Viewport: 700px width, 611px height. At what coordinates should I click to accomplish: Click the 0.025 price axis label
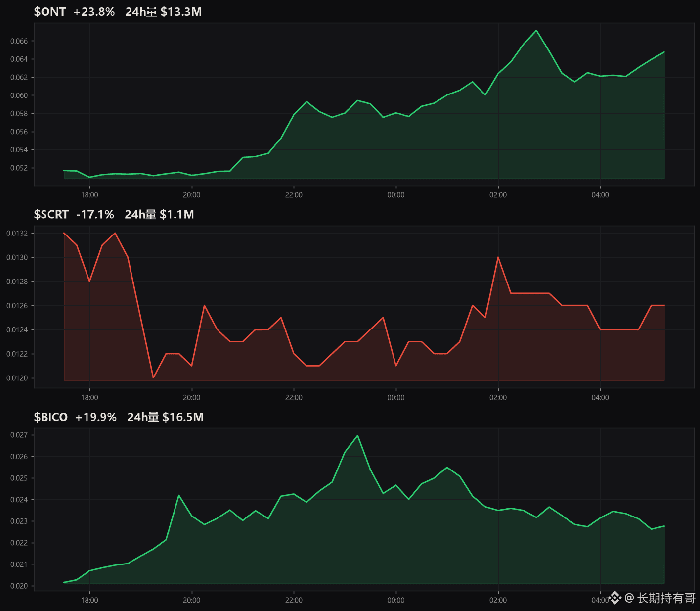(19, 478)
